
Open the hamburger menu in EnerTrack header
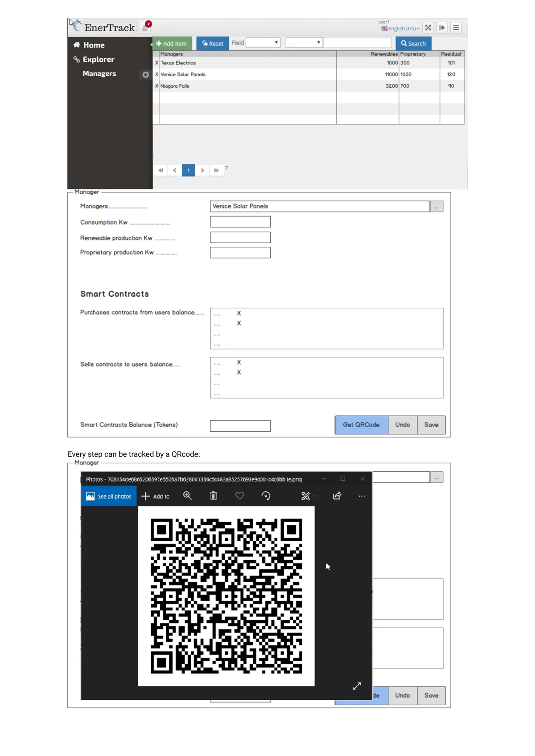(x=456, y=28)
